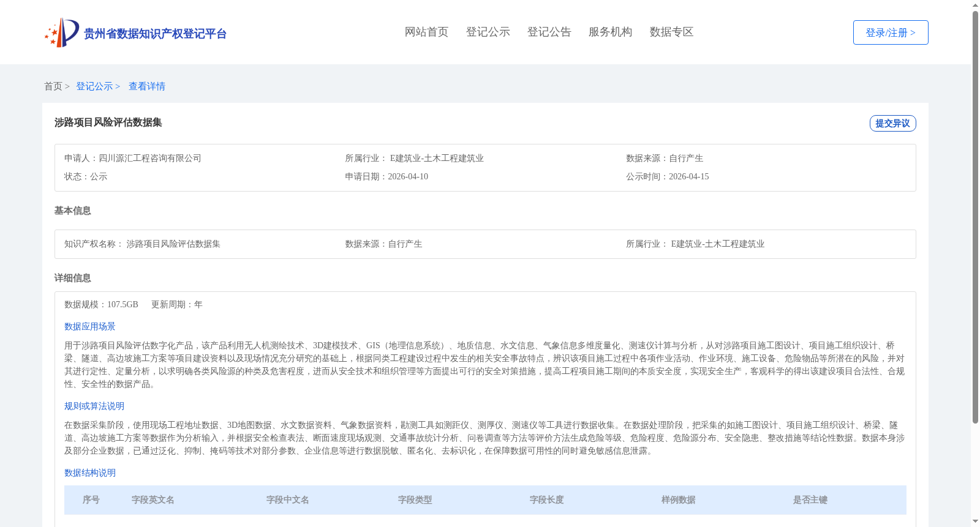Click the platform logo icon

pos(62,32)
